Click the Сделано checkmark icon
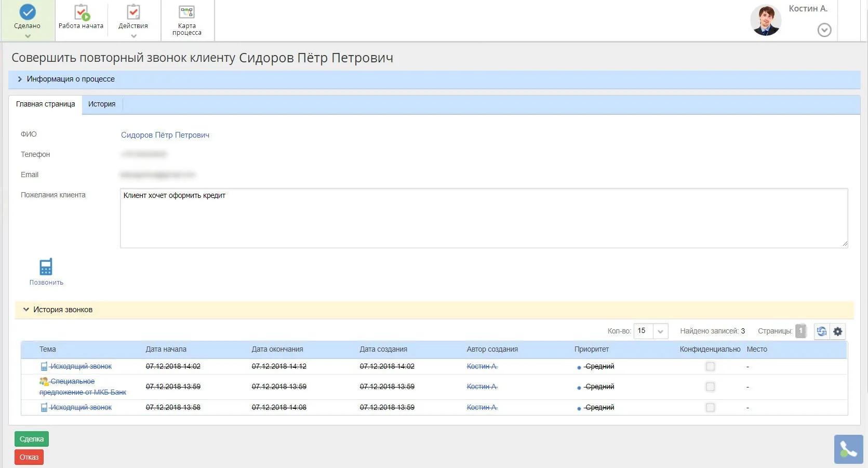This screenshot has width=868, height=468. coord(28,12)
